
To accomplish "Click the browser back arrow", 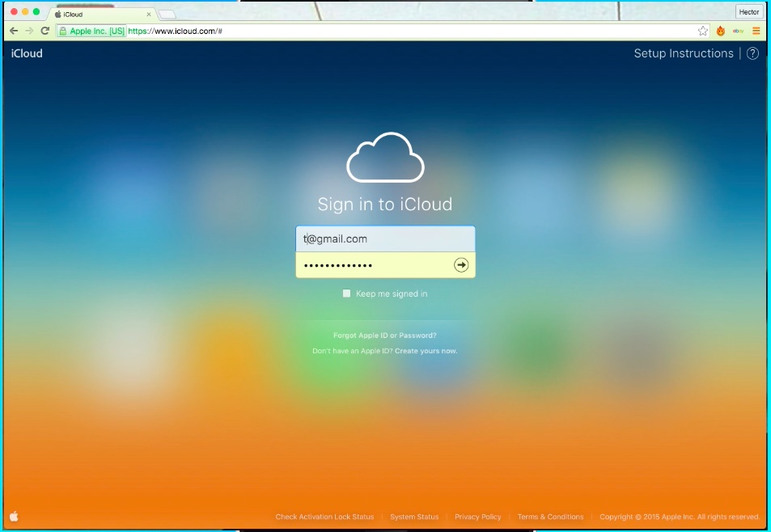I will tap(14, 31).
